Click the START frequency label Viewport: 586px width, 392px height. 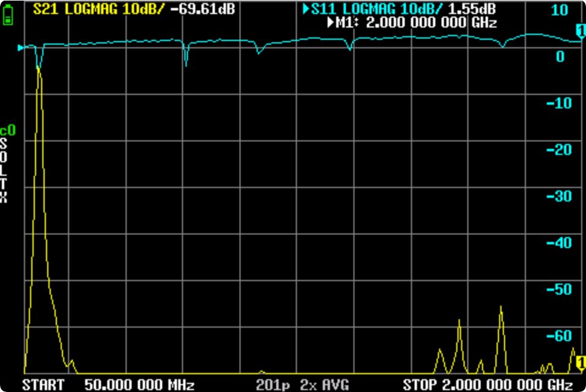pyautogui.click(x=43, y=385)
